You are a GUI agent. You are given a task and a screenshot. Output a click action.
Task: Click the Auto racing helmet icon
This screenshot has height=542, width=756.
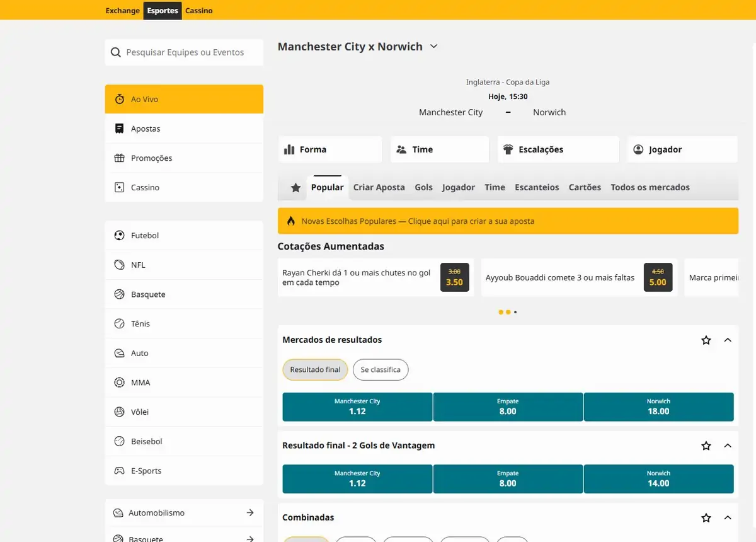[x=119, y=353]
